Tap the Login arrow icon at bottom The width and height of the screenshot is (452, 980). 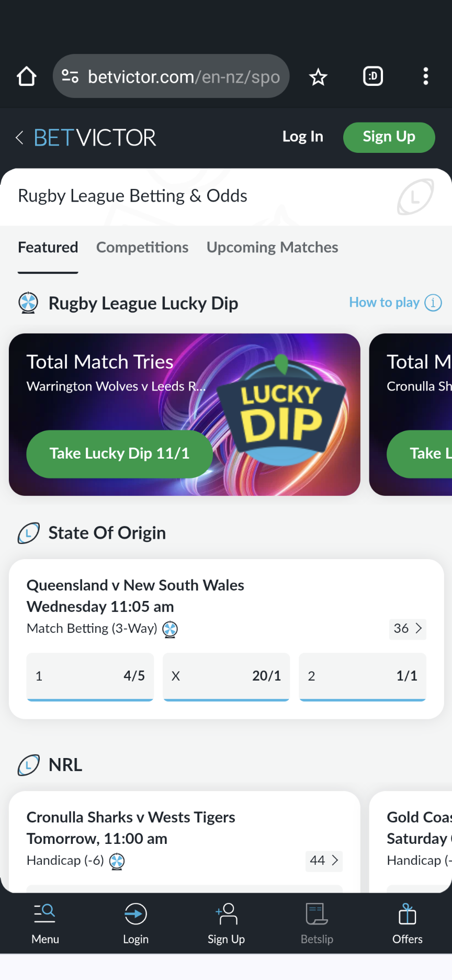(x=135, y=914)
